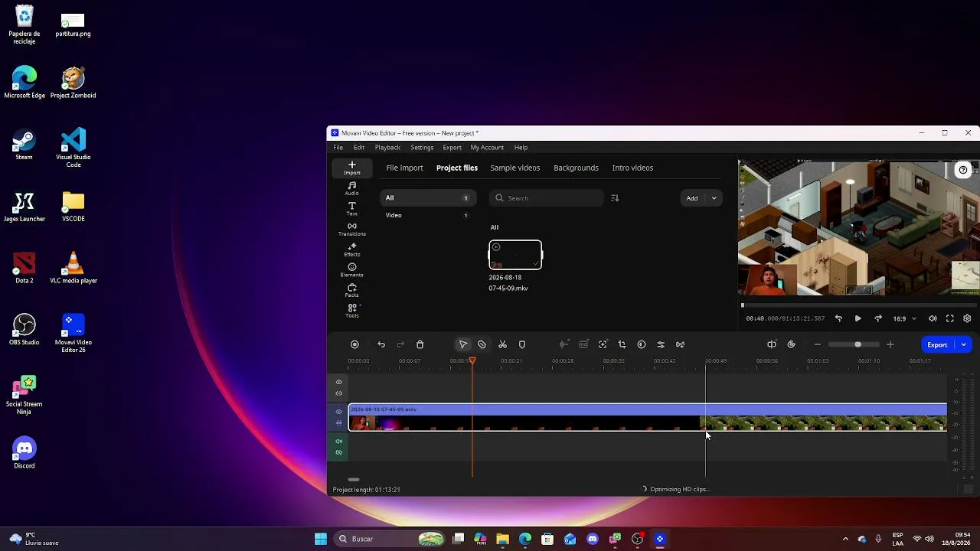Open the File menu
This screenshot has height=551, width=980.
pos(338,148)
